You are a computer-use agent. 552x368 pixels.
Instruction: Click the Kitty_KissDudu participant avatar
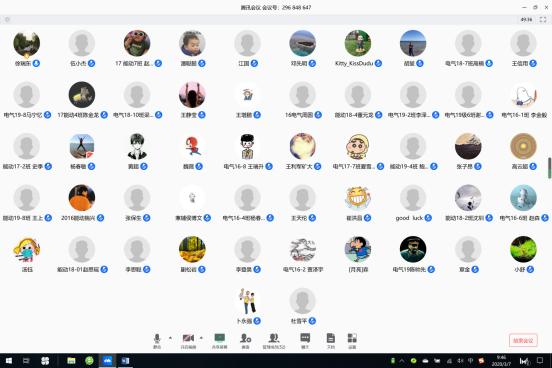click(358, 43)
